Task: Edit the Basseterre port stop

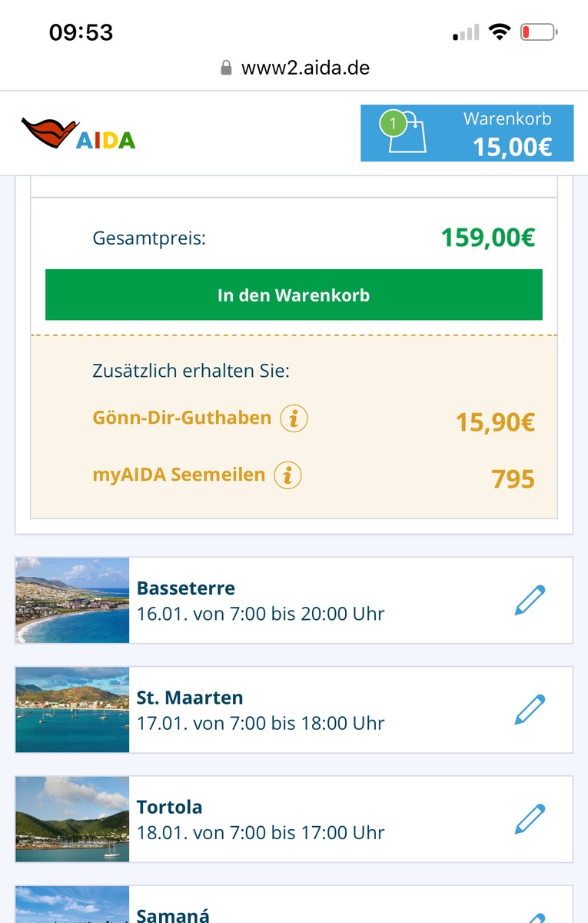Action: click(x=530, y=601)
